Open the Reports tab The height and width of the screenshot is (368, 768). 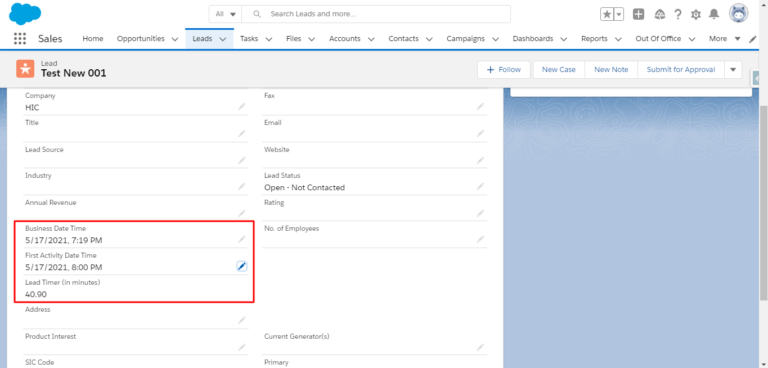click(x=594, y=39)
